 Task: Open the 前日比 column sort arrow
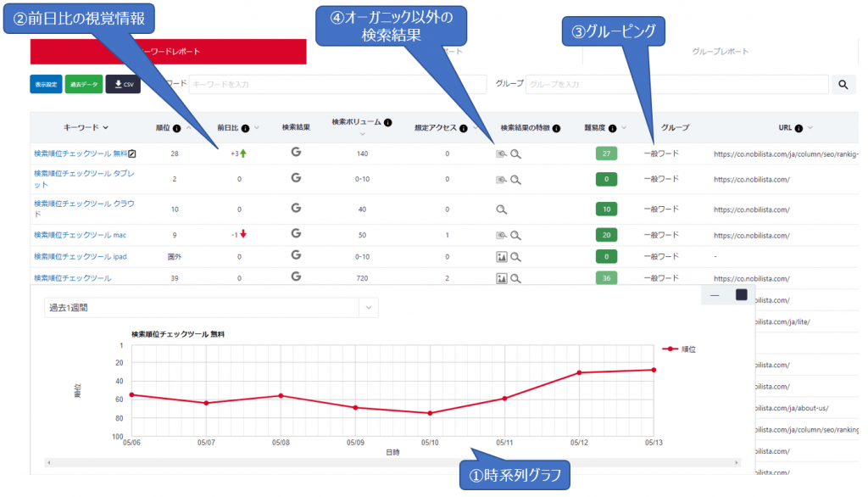258,128
